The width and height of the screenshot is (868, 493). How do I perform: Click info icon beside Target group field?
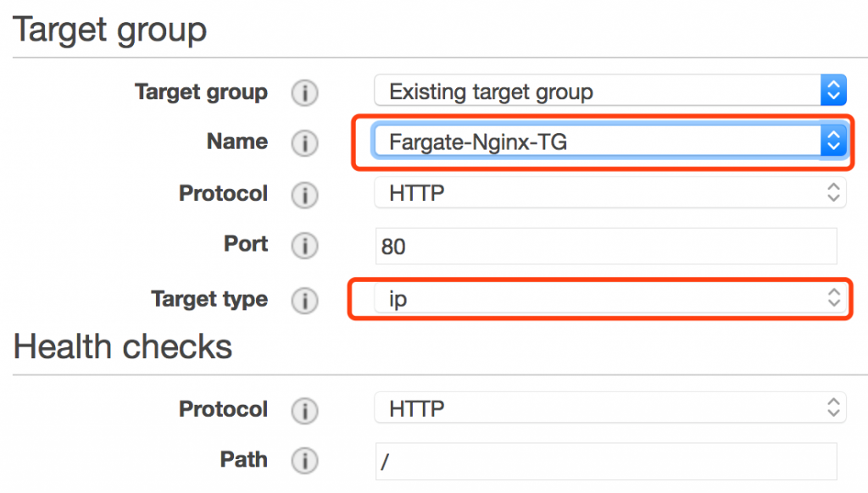[304, 92]
